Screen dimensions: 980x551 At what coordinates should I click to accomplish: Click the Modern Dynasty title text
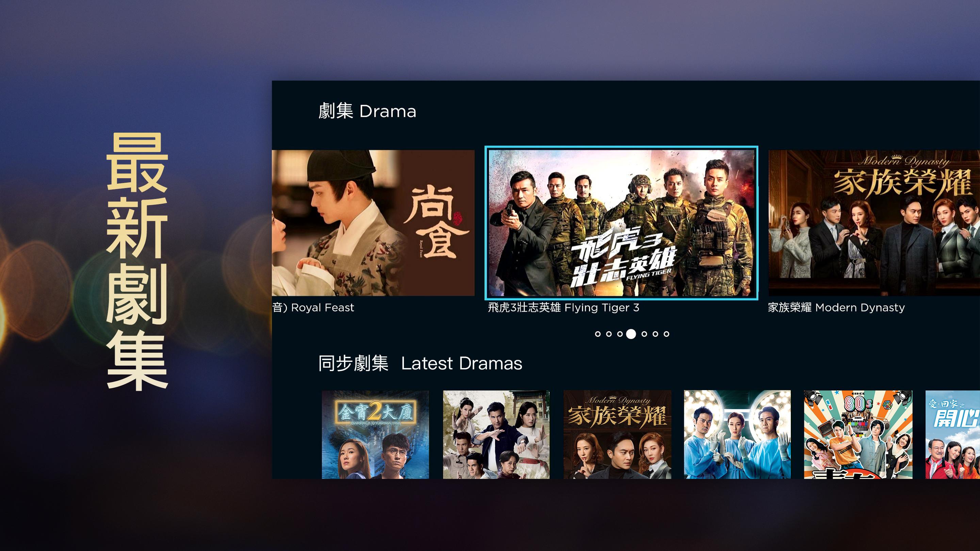pyautogui.click(x=836, y=307)
